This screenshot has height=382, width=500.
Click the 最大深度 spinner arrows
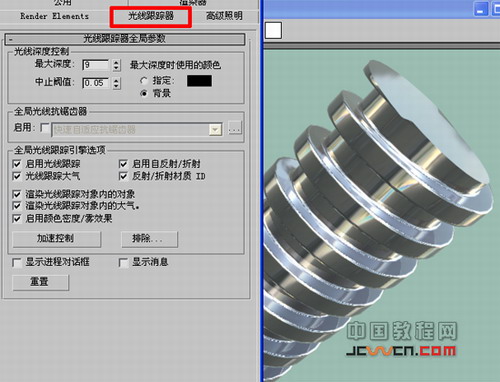tap(116, 65)
